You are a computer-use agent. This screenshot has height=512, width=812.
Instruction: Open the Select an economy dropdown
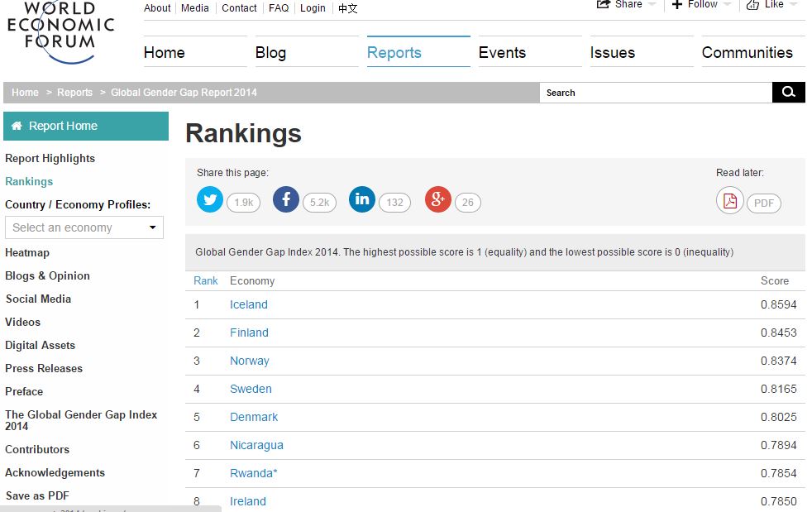coord(84,227)
